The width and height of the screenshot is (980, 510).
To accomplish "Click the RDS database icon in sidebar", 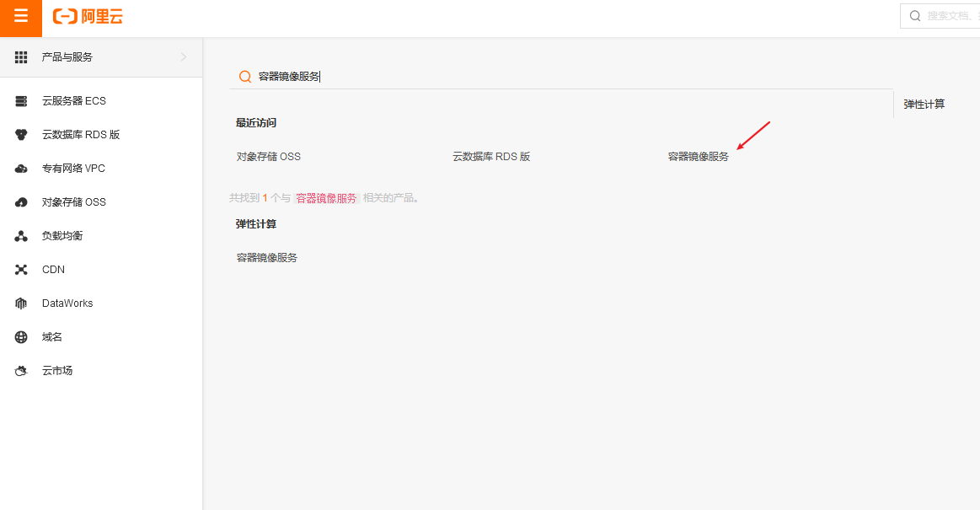I will point(22,135).
